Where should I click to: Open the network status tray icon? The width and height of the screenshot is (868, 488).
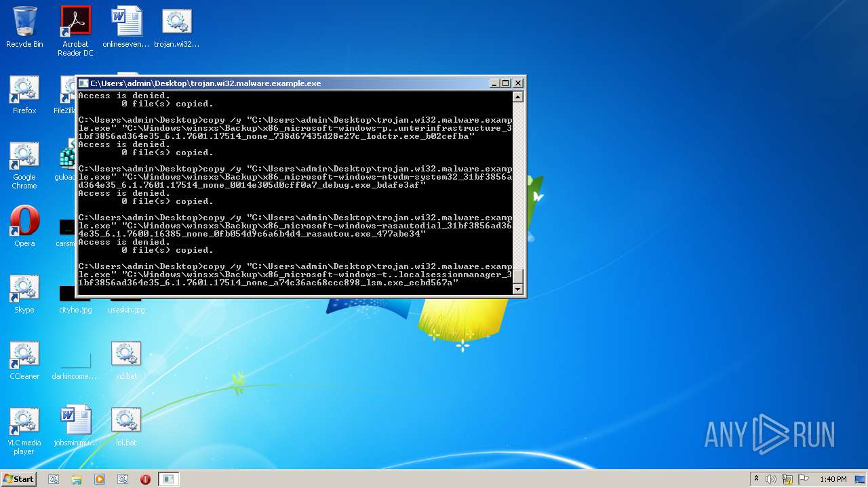click(787, 479)
